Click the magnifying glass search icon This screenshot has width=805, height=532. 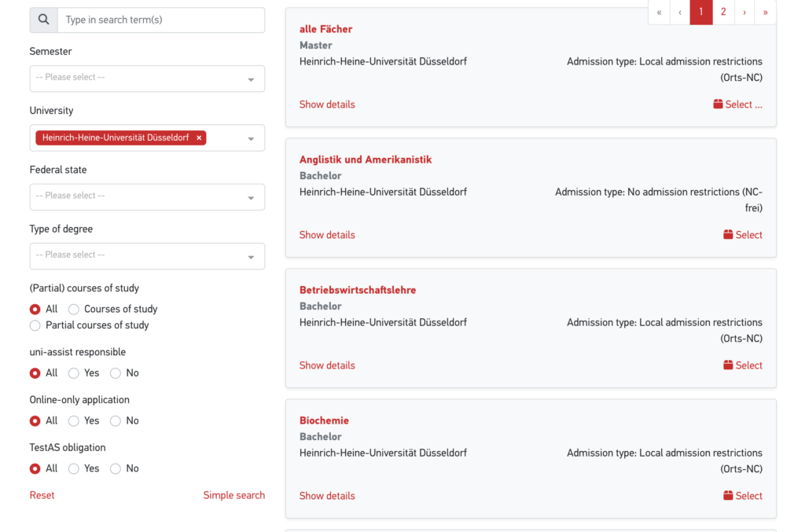click(x=43, y=20)
